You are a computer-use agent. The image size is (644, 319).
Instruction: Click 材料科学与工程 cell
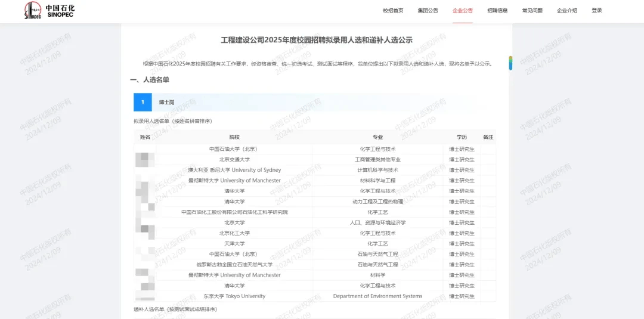pos(377,181)
